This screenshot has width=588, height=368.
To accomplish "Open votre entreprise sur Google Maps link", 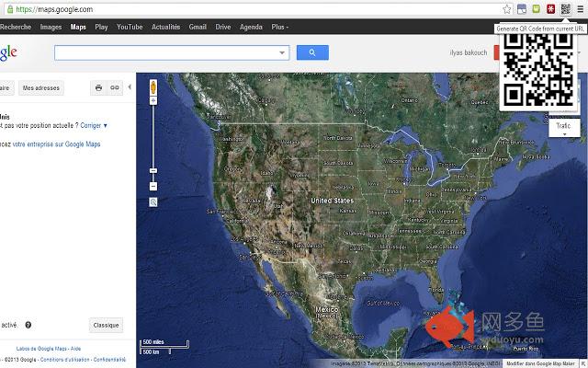I will (57, 144).
